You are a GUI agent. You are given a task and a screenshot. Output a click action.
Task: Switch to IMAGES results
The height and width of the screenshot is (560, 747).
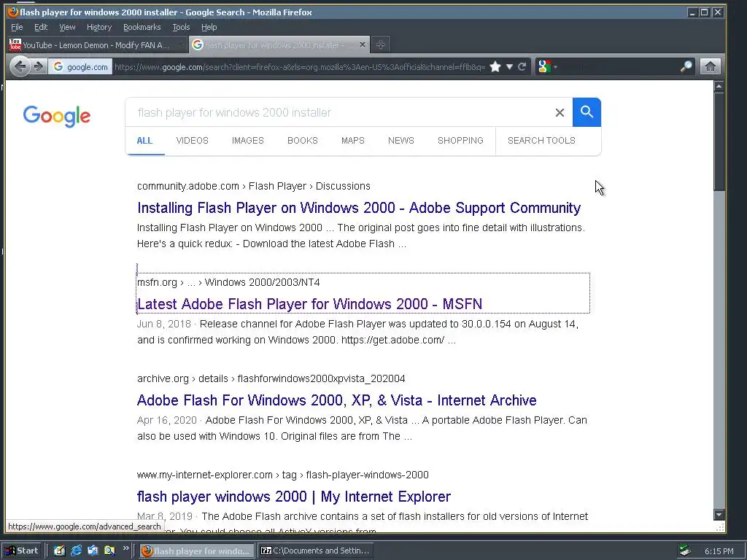coord(248,141)
